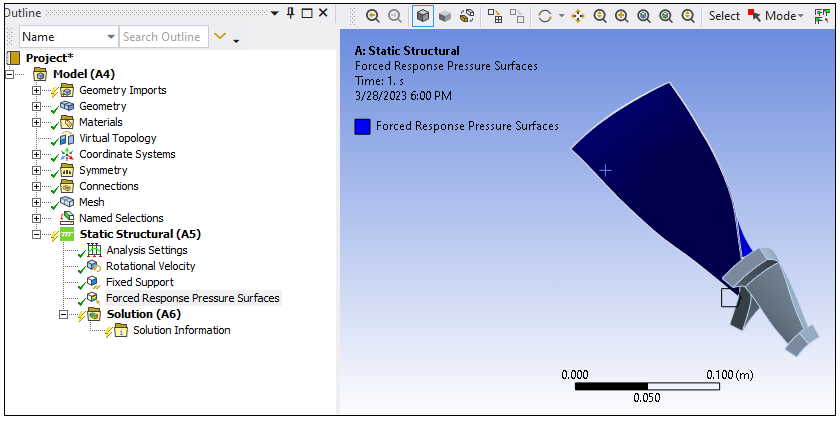
Task: Click the Previous View zoom icon
Action: point(373,16)
